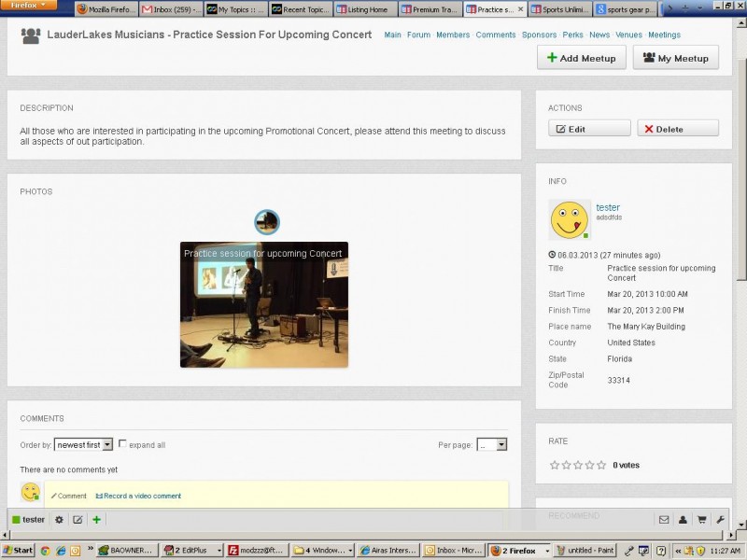This screenshot has height=560, width=747.
Task: Open the Meetings navigation link
Action: (664, 35)
